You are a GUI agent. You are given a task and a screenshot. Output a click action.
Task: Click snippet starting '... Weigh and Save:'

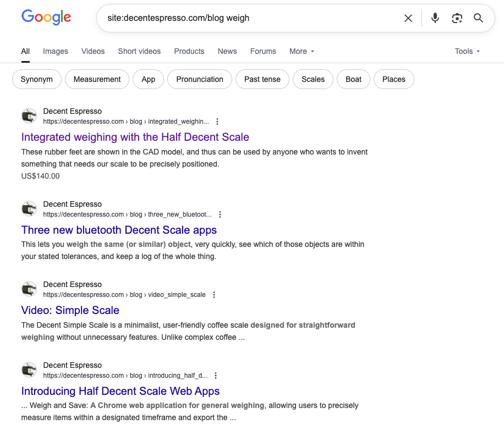point(190,412)
